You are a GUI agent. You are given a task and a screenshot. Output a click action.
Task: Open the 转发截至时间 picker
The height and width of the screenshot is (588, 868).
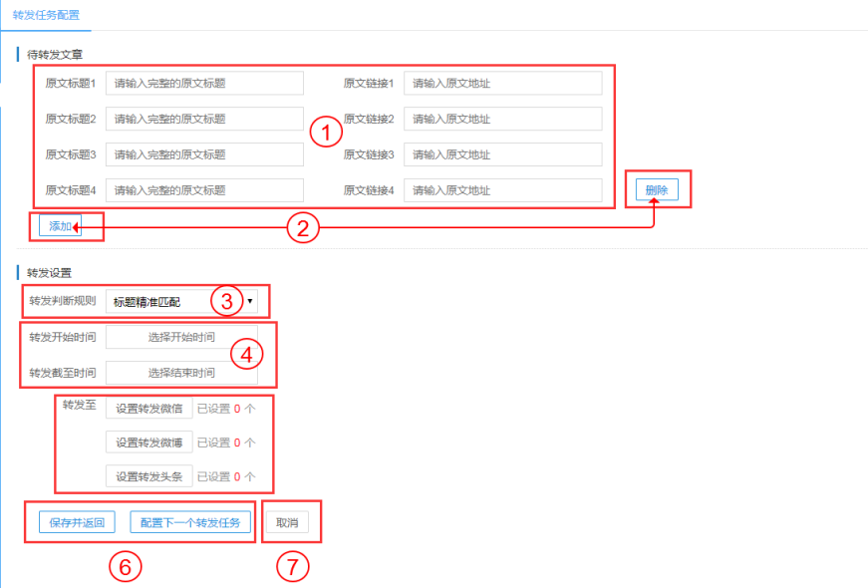point(181,373)
